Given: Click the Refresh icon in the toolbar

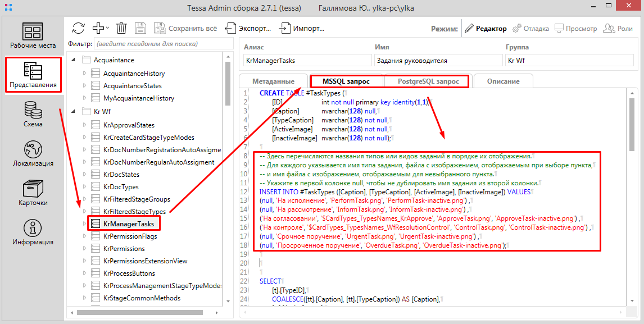Looking at the screenshot, I should point(78,28).
